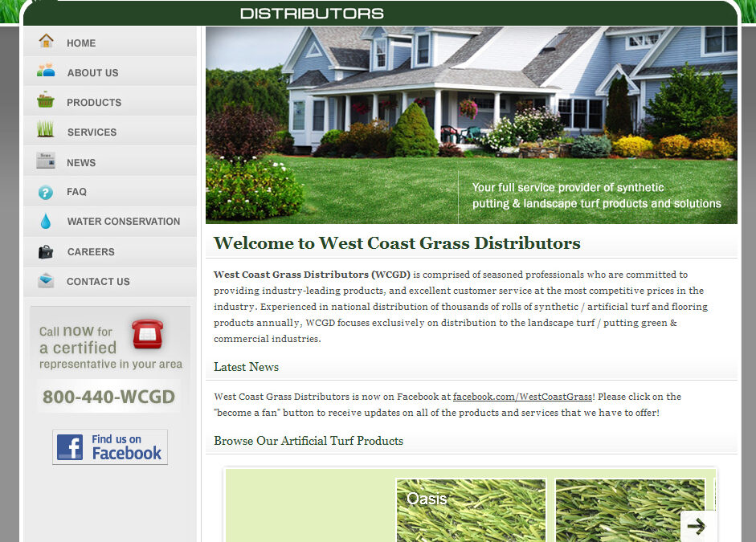Open the ABOUT US menu item

tap(110, 71)
